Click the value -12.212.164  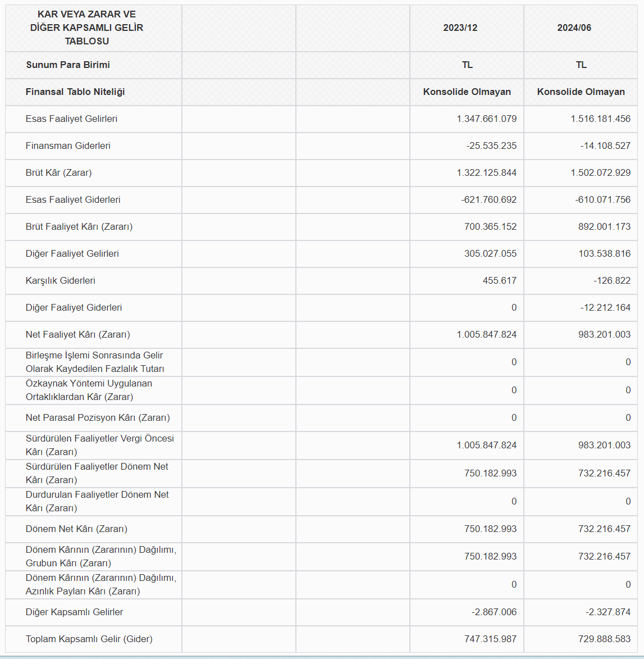[605, 308]
